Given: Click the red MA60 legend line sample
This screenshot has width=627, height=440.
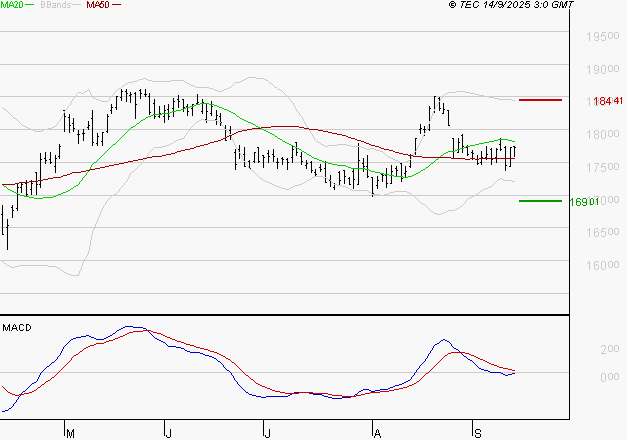Looking at the screenshot, I should coord(117,6).
